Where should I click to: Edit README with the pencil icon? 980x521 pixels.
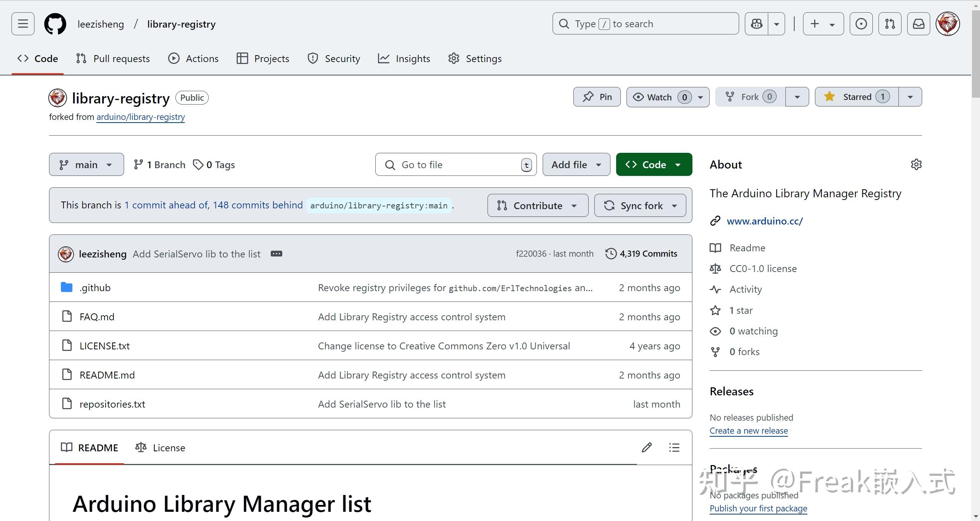click(x=647, y=447)
